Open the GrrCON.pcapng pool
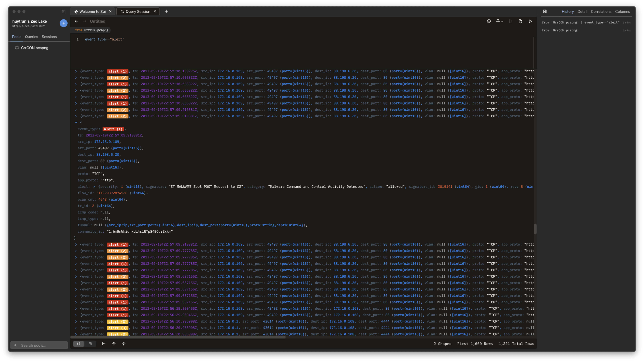The width and height of the screenshot is (644, 362). pyautogui.click(x=35, y=48)
